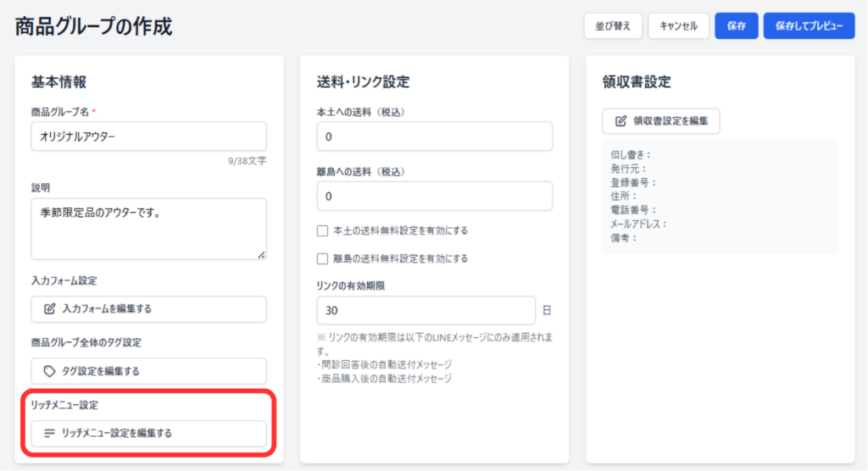Screen dimensions: 868x471
Task: Click the 領収書設定 section heading
Action: click(x=637, y=82)
